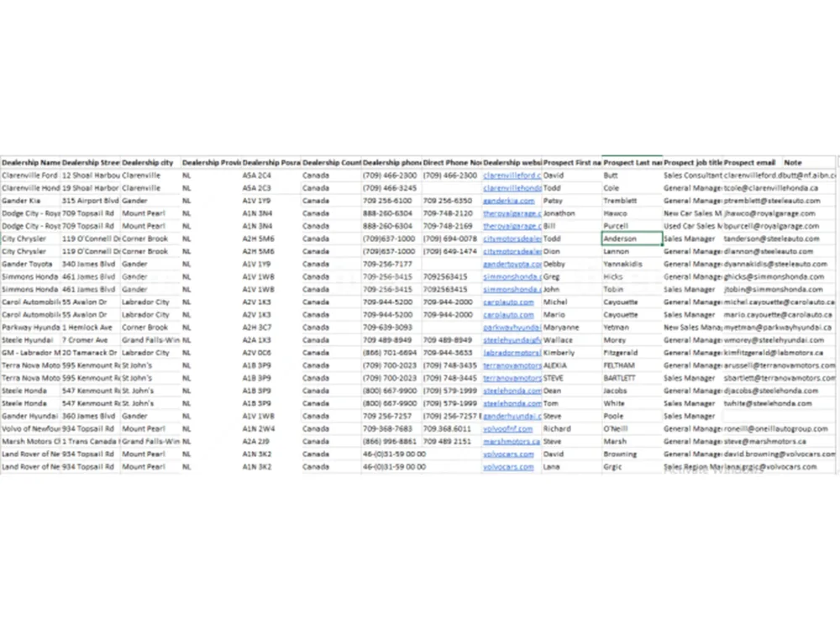Select the '(709) 466-3245' phone cell

click(x=391, y=188)
